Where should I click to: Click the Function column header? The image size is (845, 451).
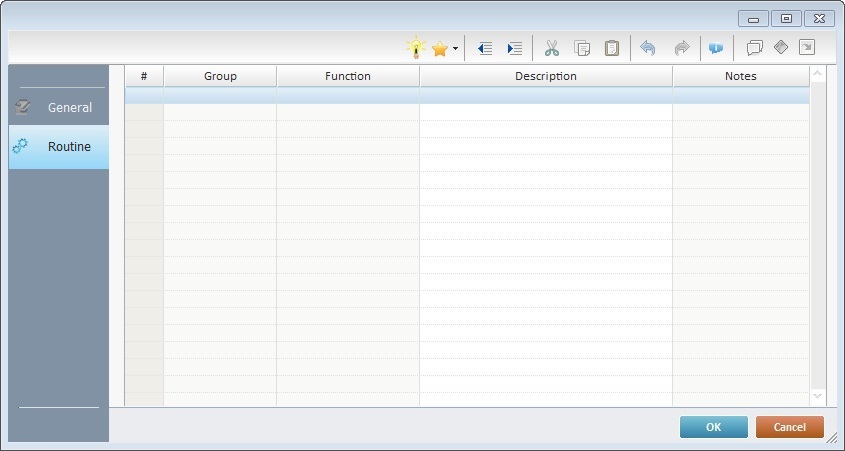pyautogui.click(x=348, y=76)
